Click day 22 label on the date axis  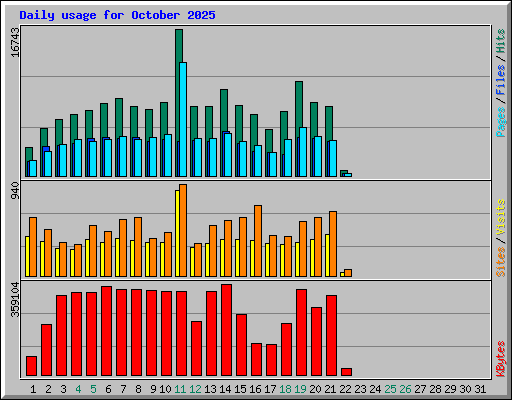345,389
